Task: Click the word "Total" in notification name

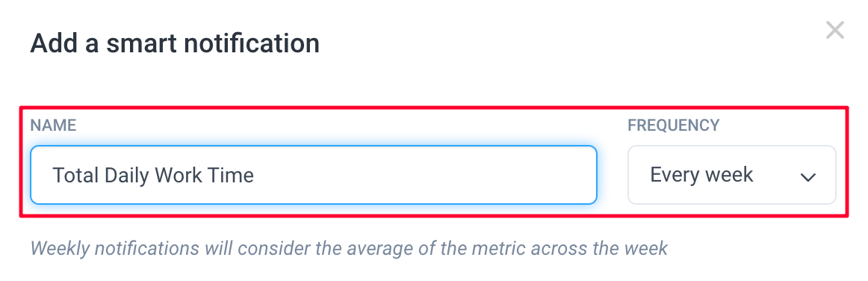Action: click(x=75, y=176)
